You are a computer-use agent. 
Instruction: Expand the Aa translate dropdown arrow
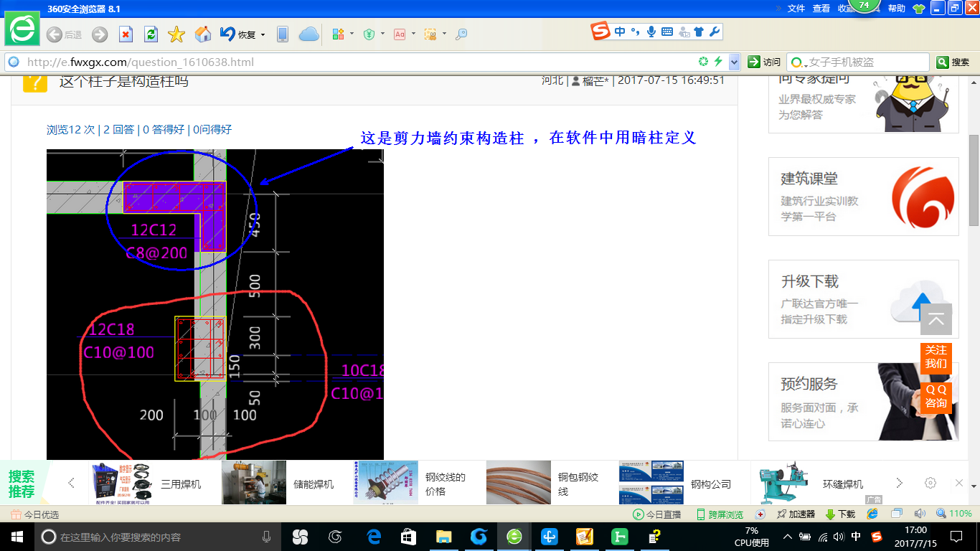pos(413,34)
